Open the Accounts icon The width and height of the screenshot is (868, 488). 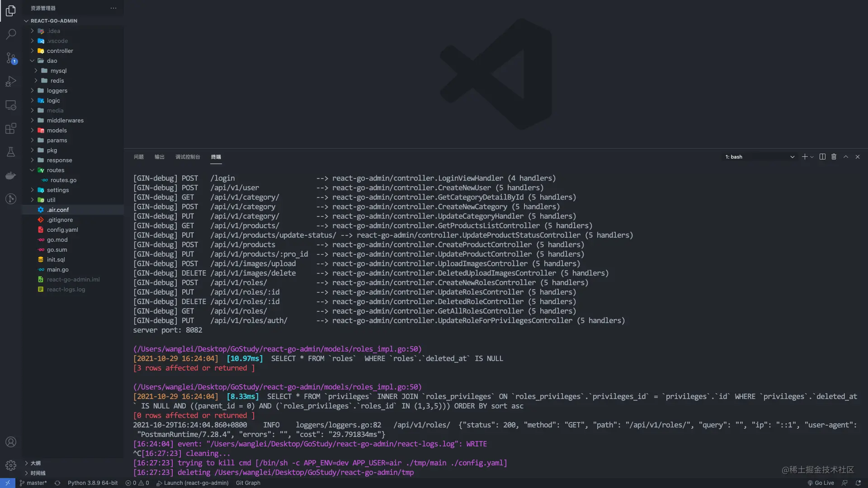11,442
